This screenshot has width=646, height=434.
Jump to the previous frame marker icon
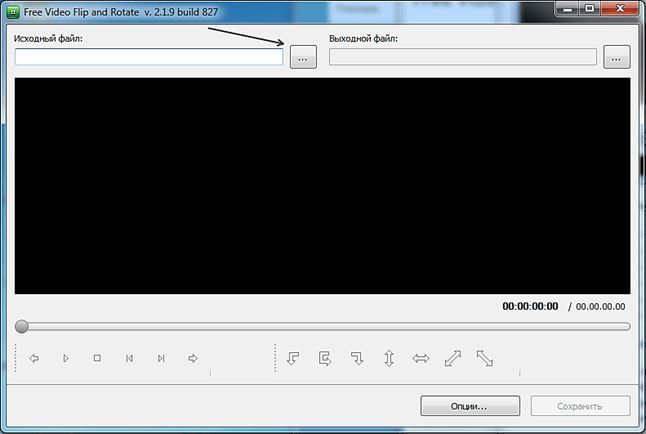pyautogui.click(x=129, y=358)
